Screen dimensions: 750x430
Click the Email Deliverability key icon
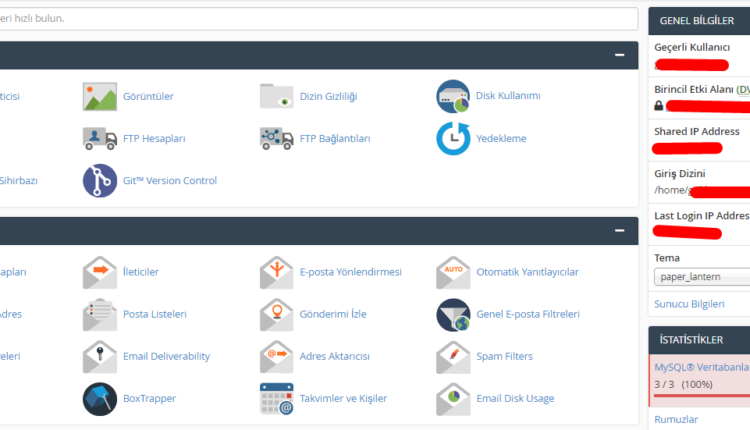tap(99, 356)
